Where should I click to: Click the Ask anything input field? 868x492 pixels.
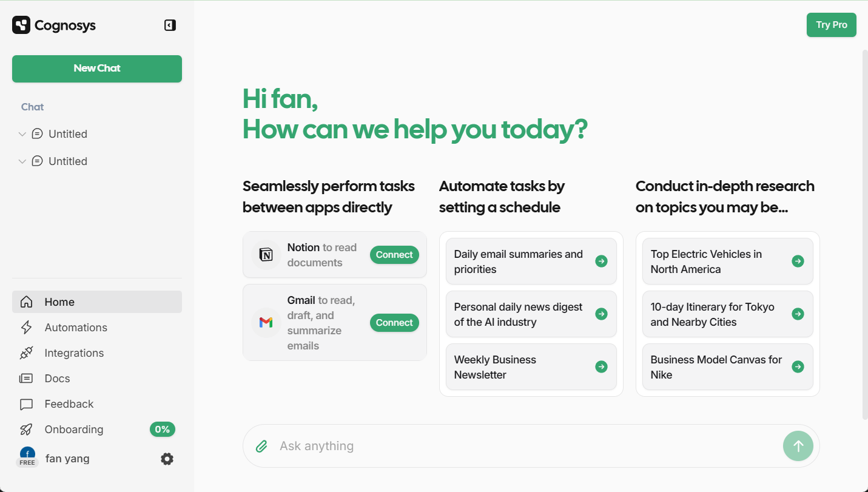click(x=522, y=447)
